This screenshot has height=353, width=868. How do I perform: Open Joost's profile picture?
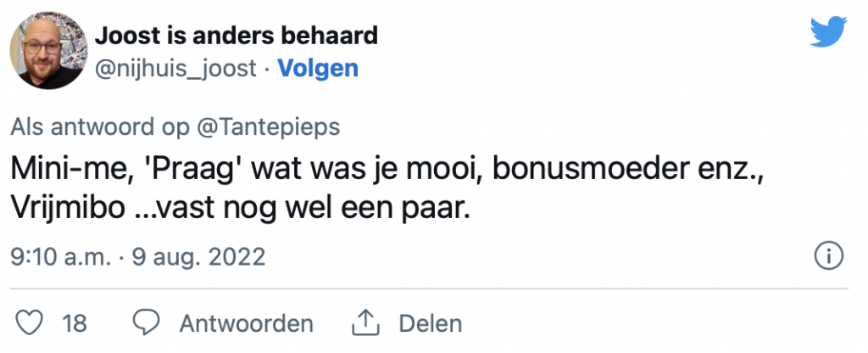[47, 51]
